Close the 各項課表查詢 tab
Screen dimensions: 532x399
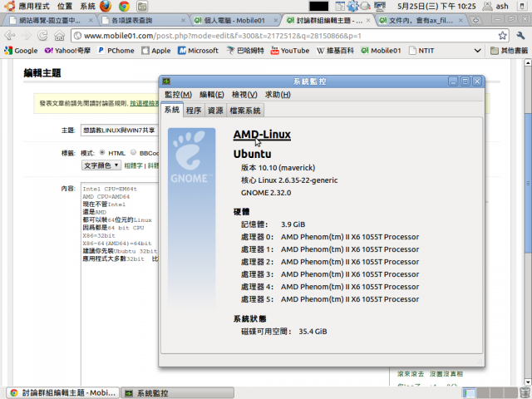point(183,20)
